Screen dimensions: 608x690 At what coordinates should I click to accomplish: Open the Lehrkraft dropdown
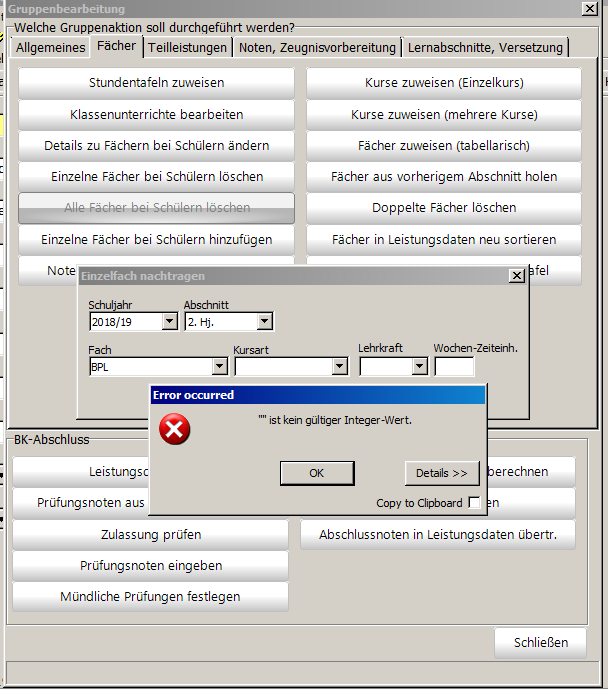tap(420, 366)
